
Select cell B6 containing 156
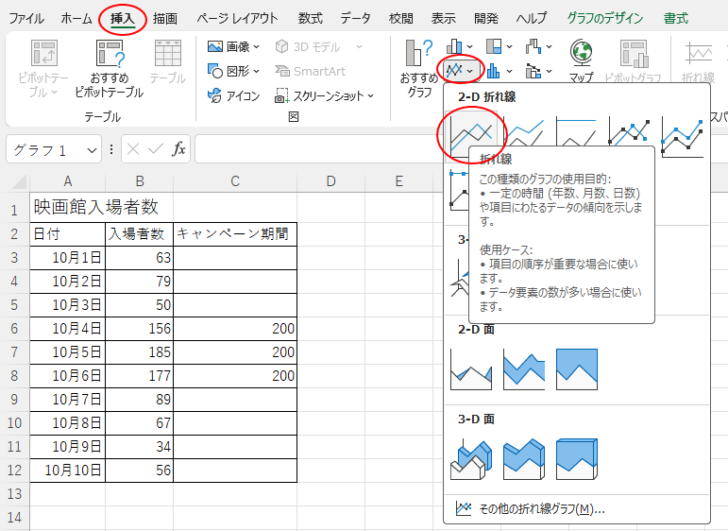139,328
